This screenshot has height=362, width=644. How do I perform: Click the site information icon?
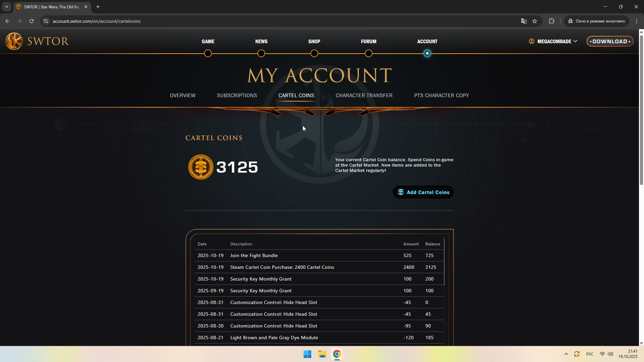tap(46, 21)
